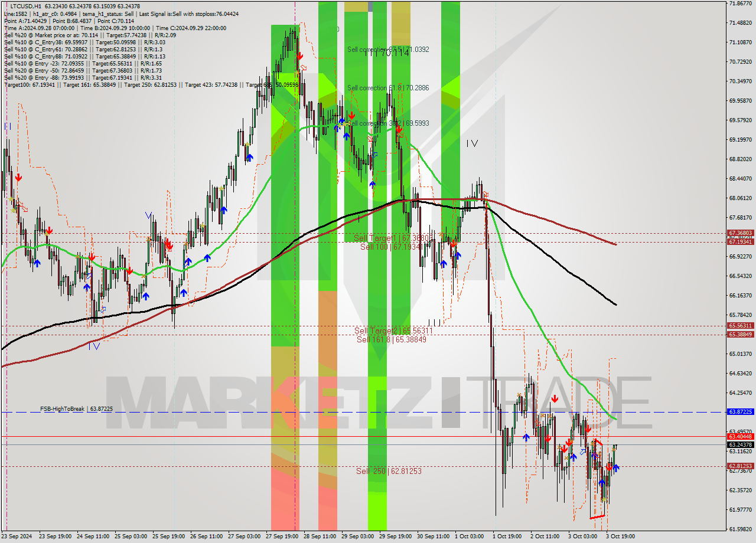Click the 62.35720 price axis label
The width and height of the screenshot is (756, 543).
(x=740, y=490)
